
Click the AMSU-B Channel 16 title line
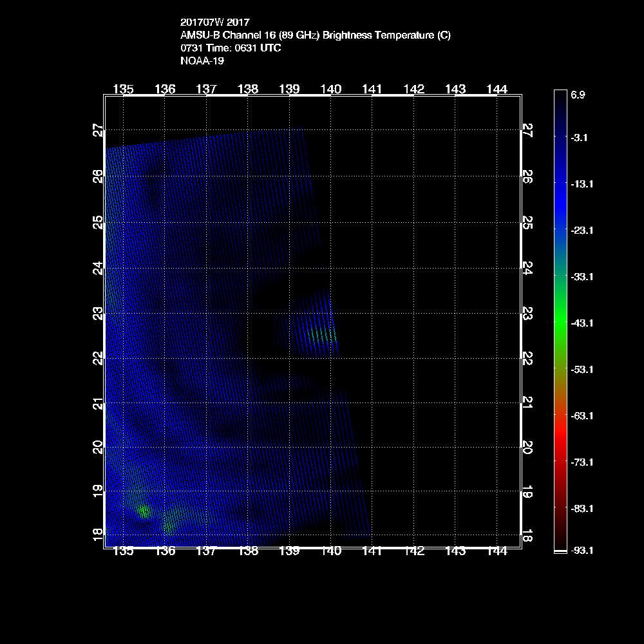tap(316, 35)
